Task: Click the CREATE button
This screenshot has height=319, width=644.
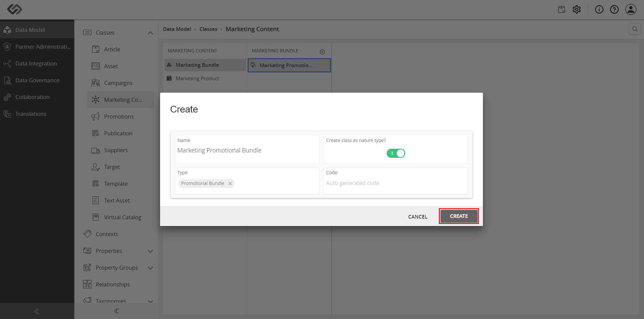Action: click(459, 216)
